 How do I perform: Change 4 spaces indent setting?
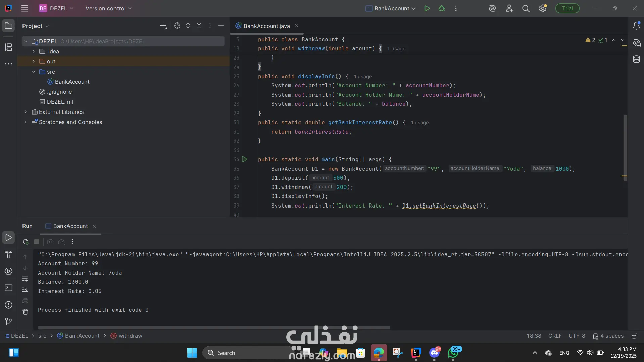608,336
